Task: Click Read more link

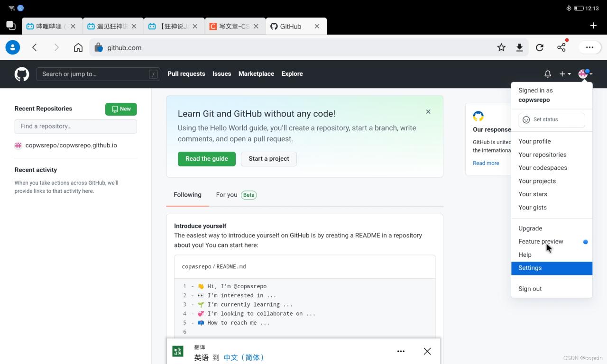Action: point(486,163)
